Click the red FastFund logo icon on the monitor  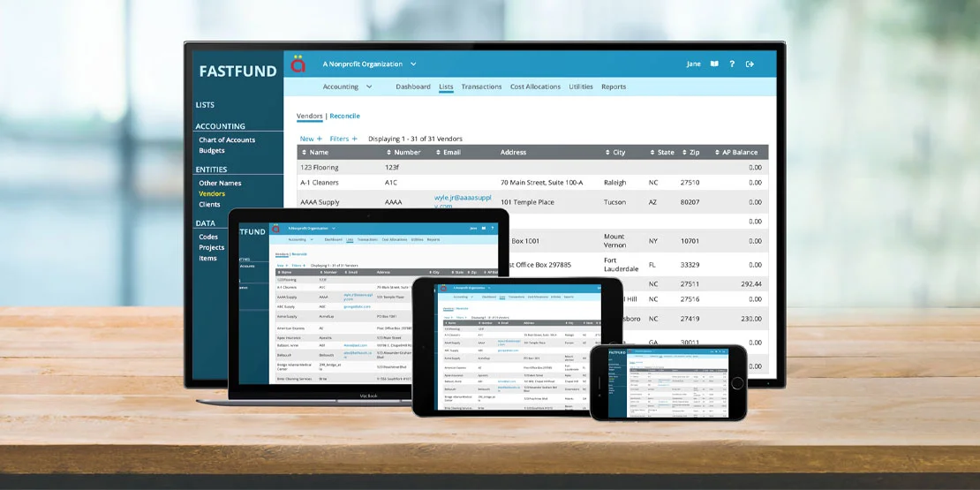(x=298, y=64)
